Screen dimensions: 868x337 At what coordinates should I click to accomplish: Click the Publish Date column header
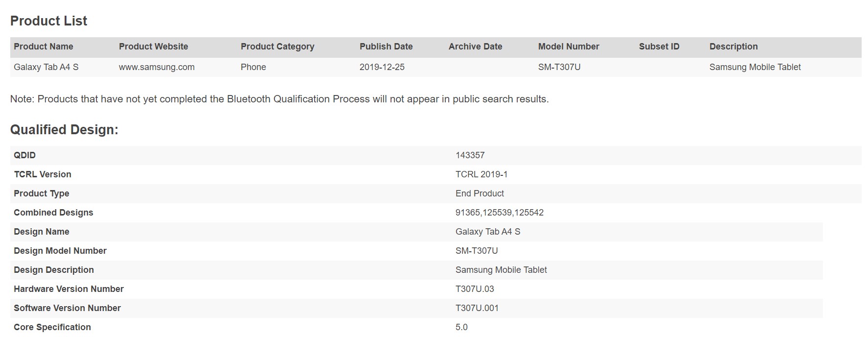(386, 47)
